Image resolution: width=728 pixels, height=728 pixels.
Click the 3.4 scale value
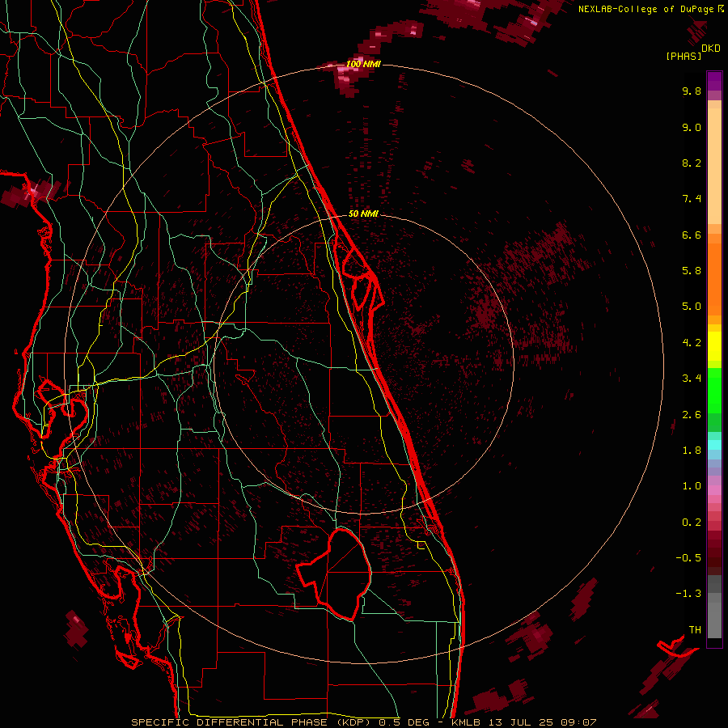tap(692, 379)
